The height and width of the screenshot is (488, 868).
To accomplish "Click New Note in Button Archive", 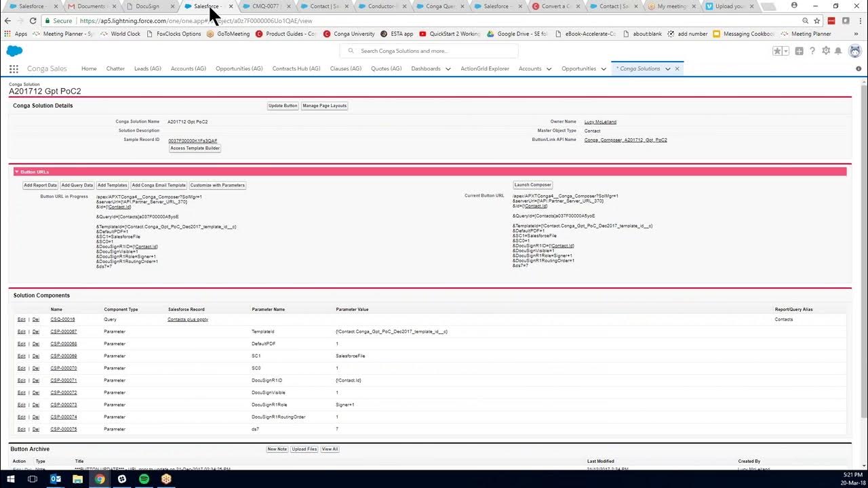I will (277, 449).
